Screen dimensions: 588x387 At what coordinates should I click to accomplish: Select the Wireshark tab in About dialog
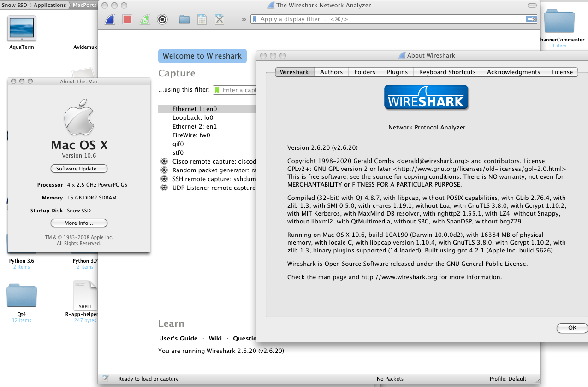tap(294, 72)
